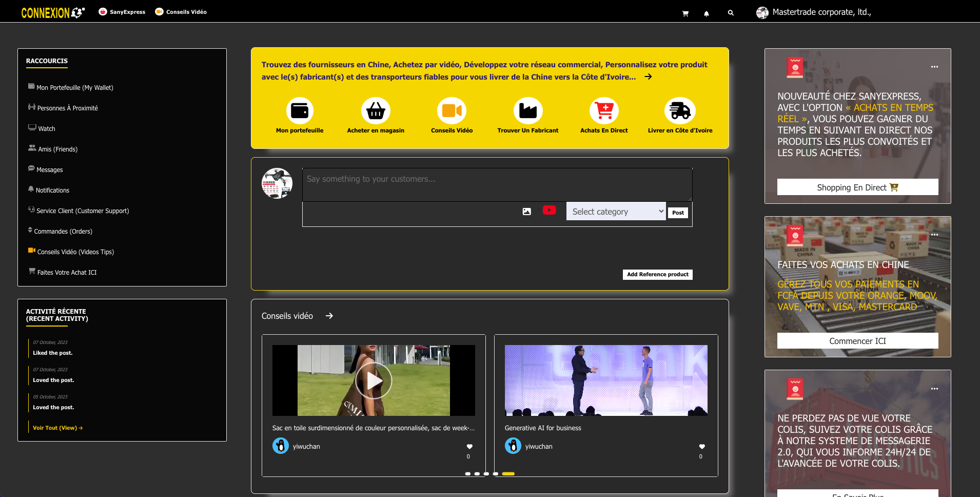The height and width of the screenshot is (497, 980).
Task: Click the Say something to your customers field
Action: coord(497,184)
